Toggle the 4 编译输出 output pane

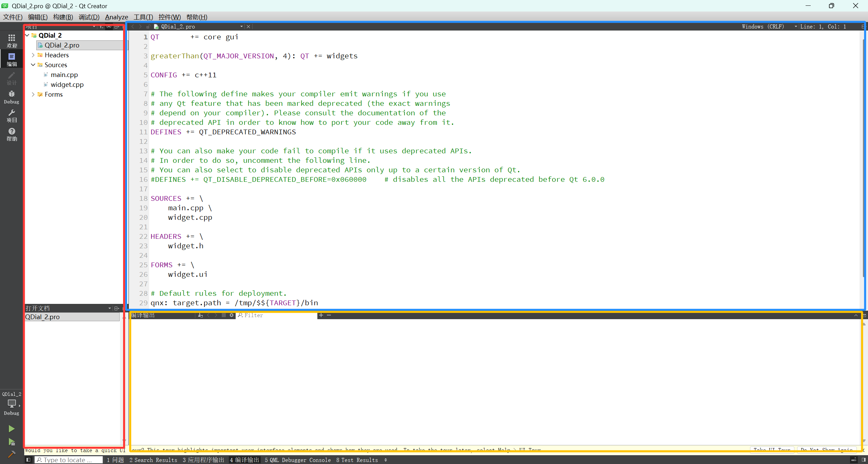pyautogui.click(x=244, y=460)
